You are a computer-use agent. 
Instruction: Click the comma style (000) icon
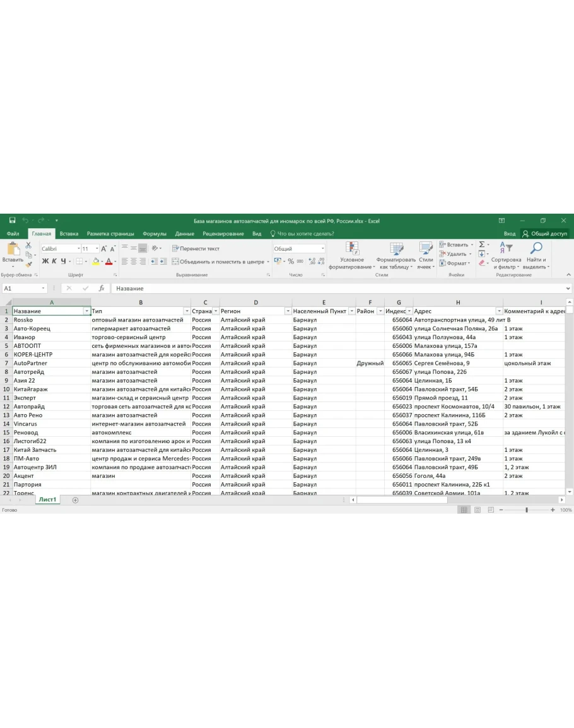click(300, 262)
